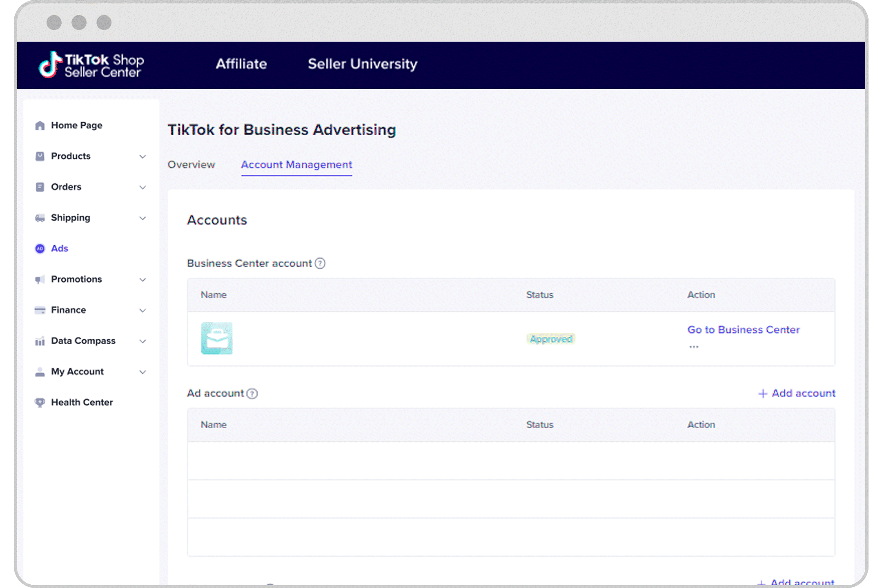Click the Shipping truck icon
This screenshot has height=588, width=882.
40,218
